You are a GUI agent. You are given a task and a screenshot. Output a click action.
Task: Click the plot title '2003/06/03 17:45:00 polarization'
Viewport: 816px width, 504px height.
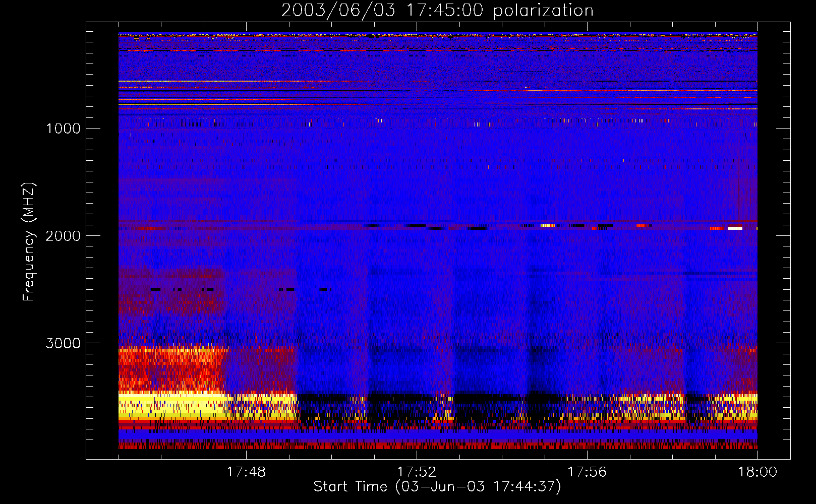pyautogui.click(x=437, y=10)
